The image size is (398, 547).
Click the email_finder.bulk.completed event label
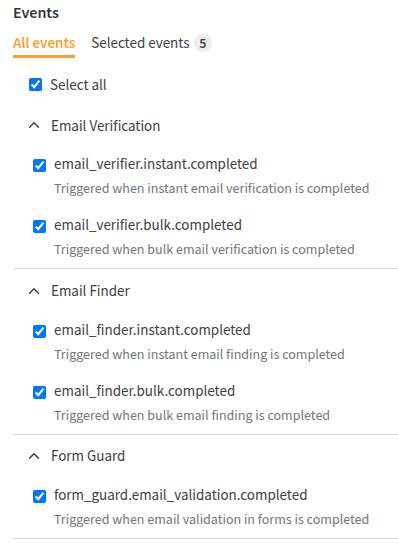pos(144,391)
